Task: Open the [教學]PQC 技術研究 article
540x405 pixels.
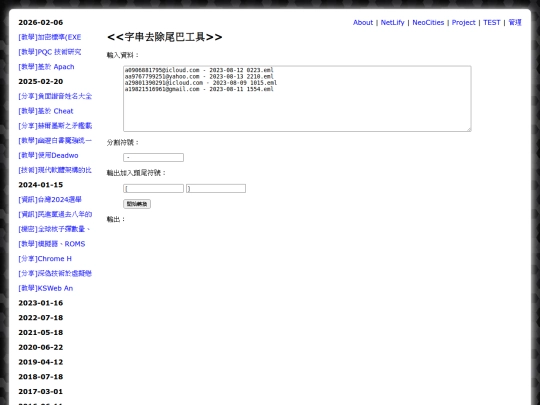Action: pos(50,52)
